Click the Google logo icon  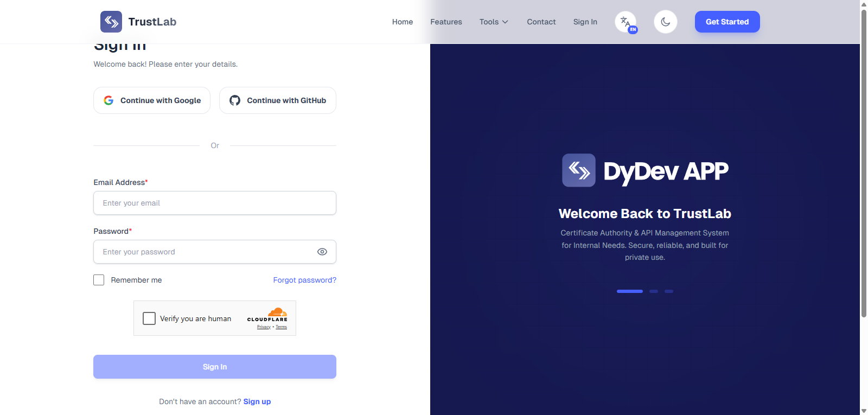(x=108, y=100)
